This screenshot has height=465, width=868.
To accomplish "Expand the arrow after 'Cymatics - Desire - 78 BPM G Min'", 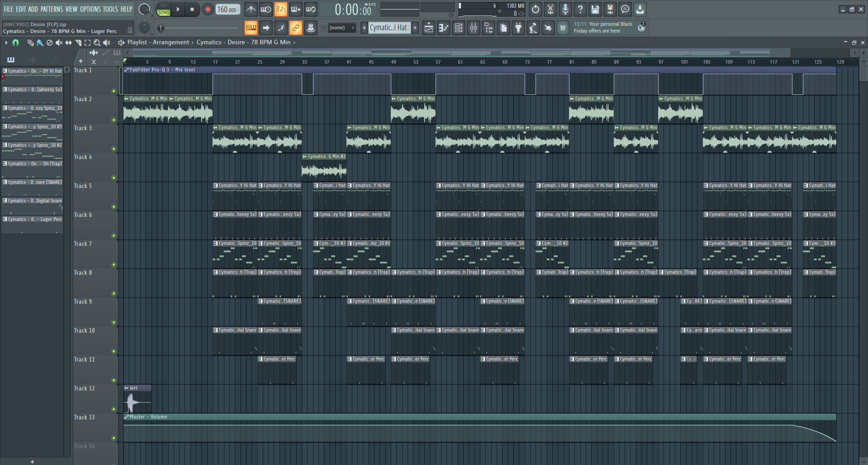I will pyautogui.click(x=294, y=42).
